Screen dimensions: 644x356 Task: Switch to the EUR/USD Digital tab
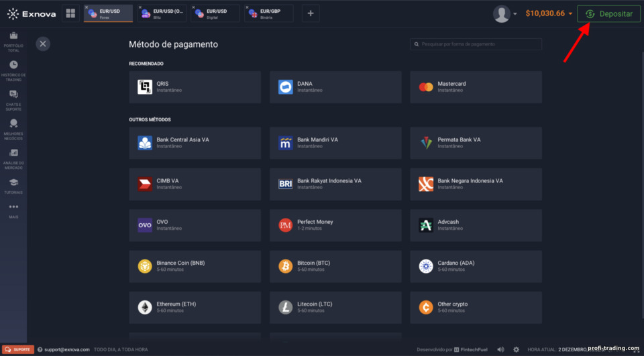(x=215, y=13)
